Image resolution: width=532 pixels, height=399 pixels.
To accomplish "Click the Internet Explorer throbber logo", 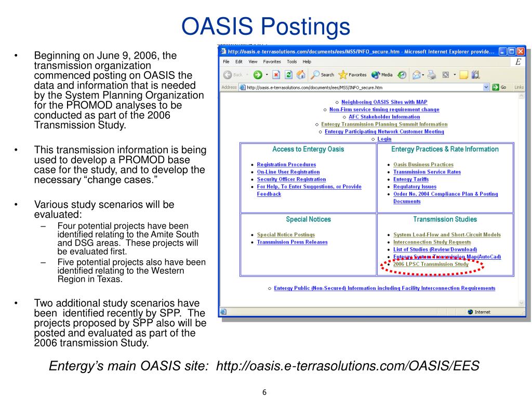I will coord(518,62).
